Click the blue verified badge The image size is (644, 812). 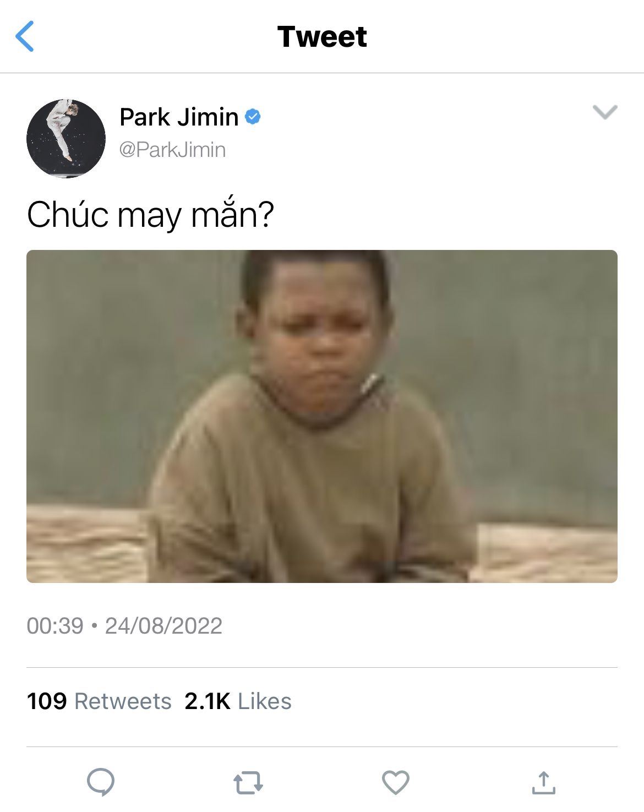pyautogui.click(x=253, y=117)
